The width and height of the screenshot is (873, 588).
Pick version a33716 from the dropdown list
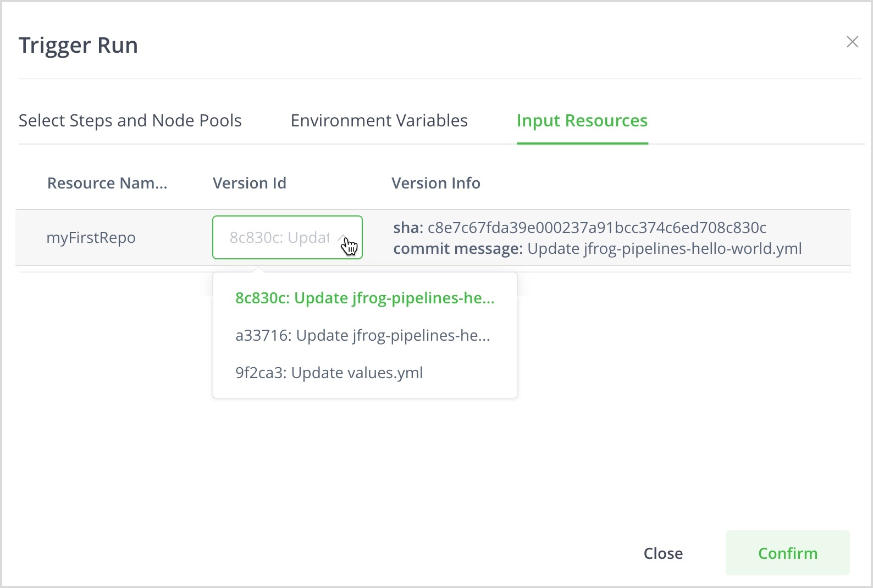(362, 335)
